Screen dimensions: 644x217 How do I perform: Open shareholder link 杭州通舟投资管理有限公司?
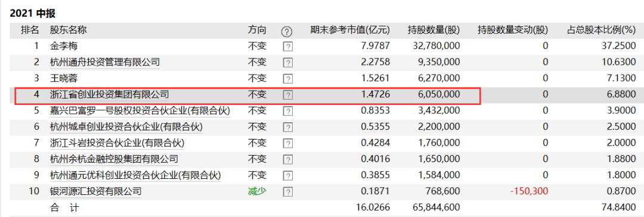tap(105, 63)
